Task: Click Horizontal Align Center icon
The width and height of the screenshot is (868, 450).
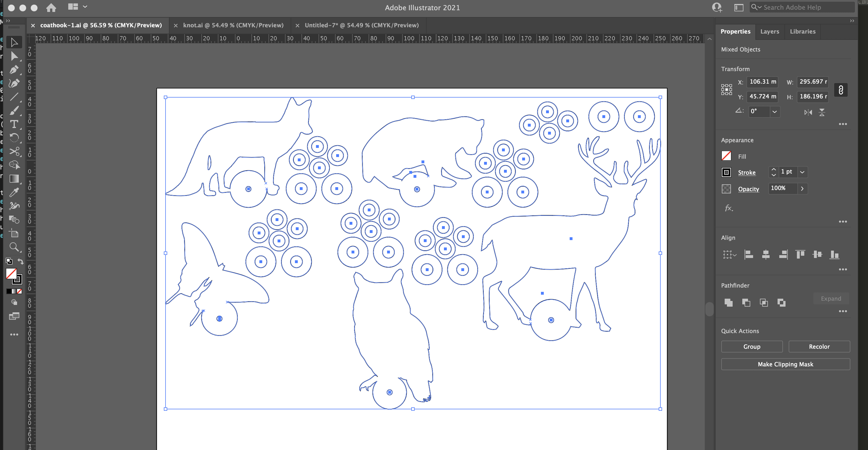Action: pos(766,255)
